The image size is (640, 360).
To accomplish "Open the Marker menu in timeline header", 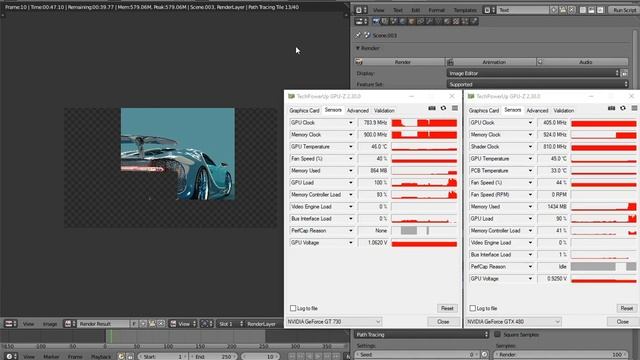I will (51, 356).
